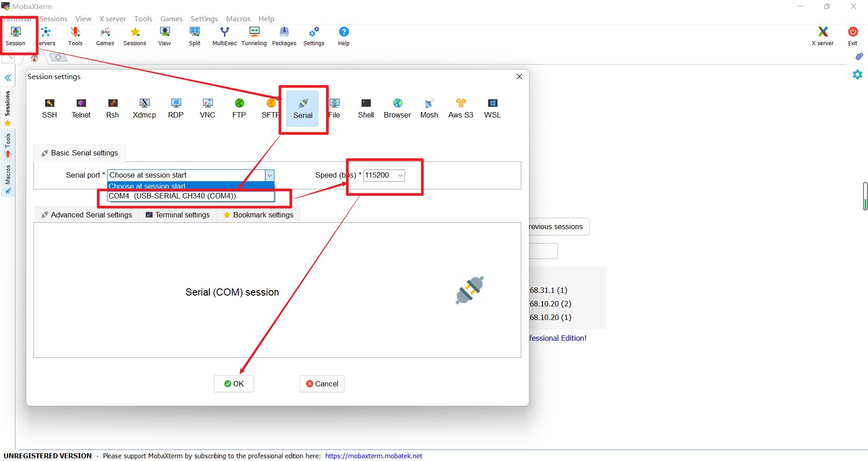Close the Session settings dialog
868x461 pixels.
click(x=519, y=76)
